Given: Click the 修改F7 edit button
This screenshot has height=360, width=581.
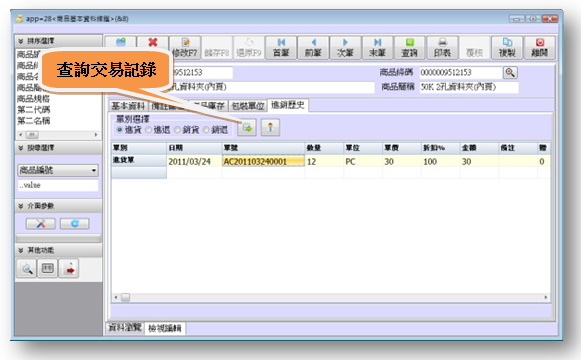Looking at the screenshot, I should pos(185,47).
